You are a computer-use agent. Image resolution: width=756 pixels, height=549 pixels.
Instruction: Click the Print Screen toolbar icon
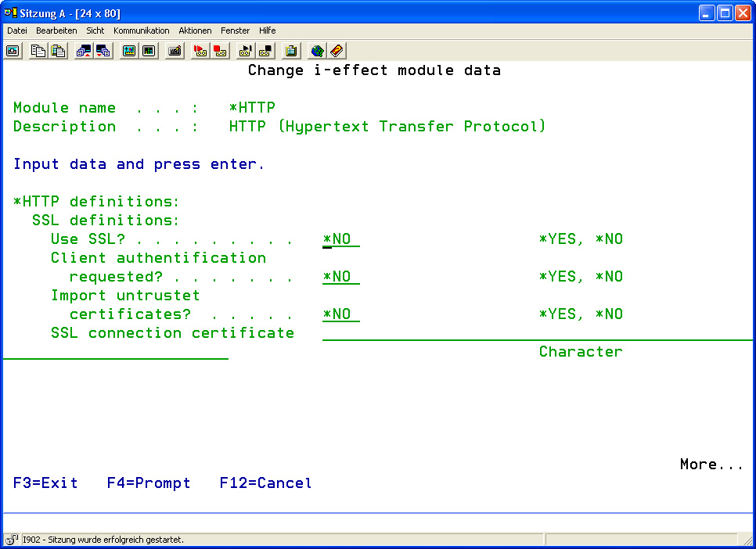click(13, 51)
